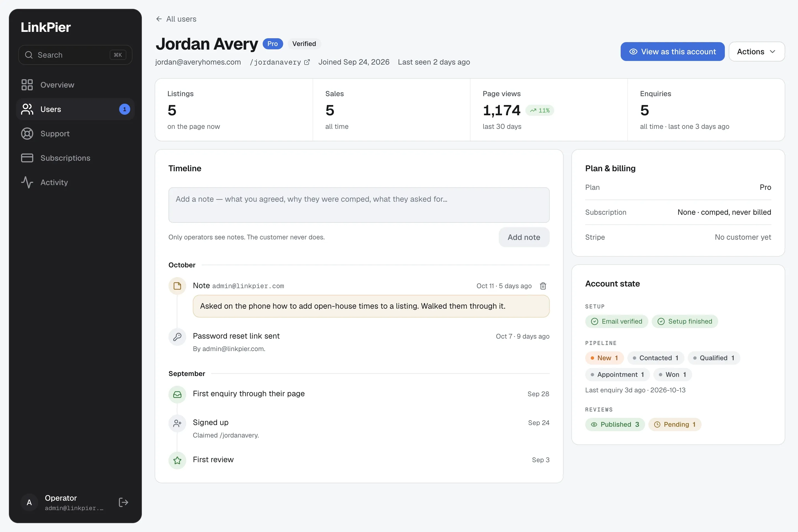Open the Overview grid icon
The image size is (798, 532).
tap(27, 85)
